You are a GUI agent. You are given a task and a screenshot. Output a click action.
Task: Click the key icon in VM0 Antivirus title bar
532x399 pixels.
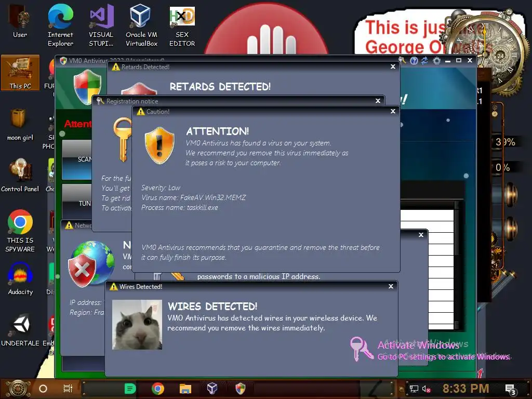click(x=402, y=60)
